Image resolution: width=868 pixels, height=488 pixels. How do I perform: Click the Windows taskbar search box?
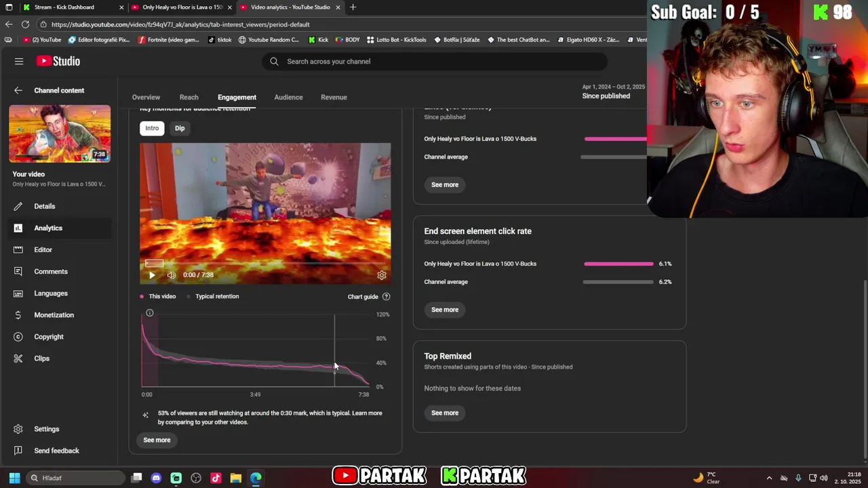point(76,478)
